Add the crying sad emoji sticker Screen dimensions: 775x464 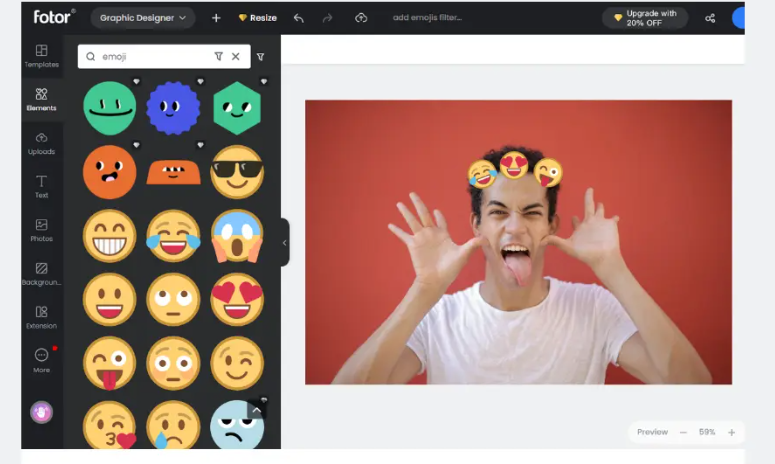click(173, 424)
